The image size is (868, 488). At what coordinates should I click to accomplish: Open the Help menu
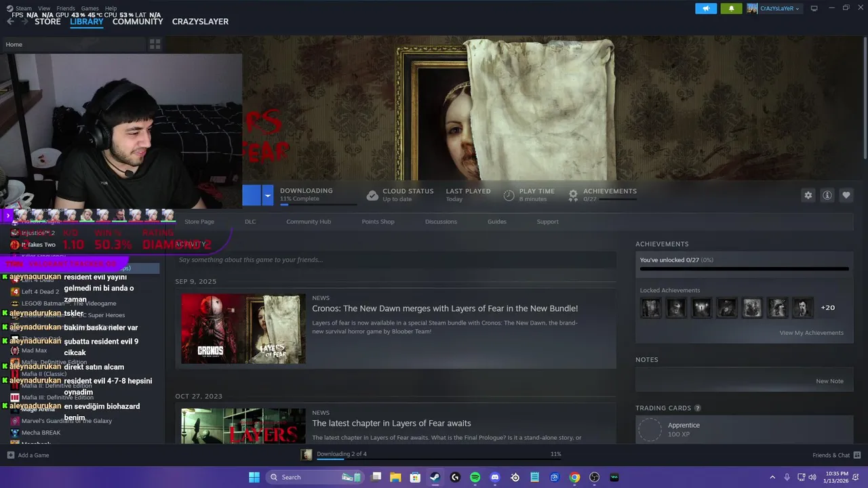pos(111,8)
